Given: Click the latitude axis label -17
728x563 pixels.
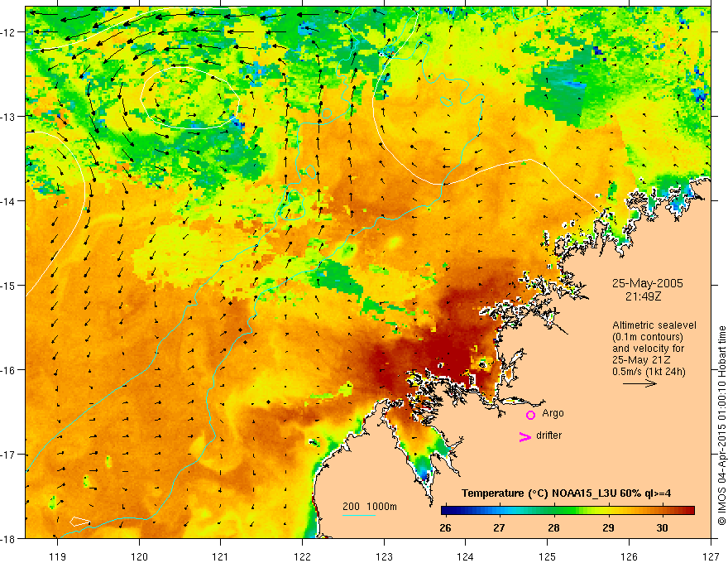Looking at the screenshot, I should point(9,455).
